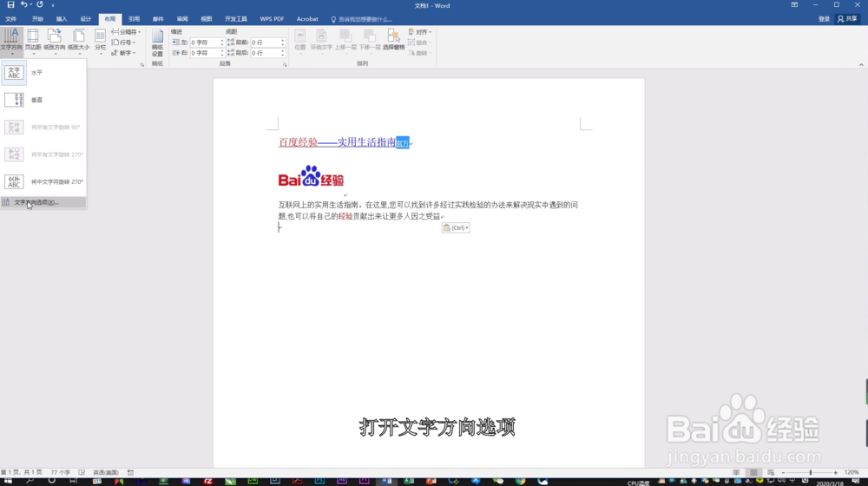Click the tell-me search box
The height and width of the screenshot is (486, 868).
tap(362, 19)
